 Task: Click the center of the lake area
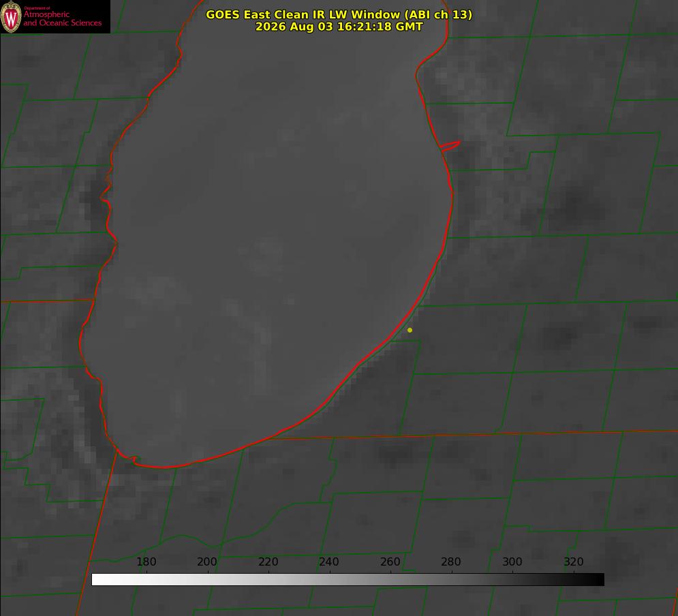pyautogui.click(x=268, y=242)
